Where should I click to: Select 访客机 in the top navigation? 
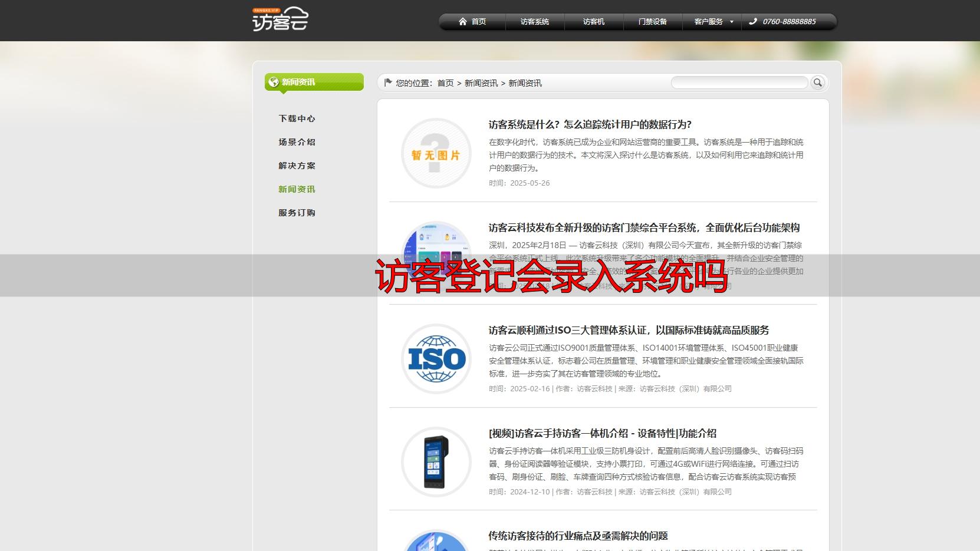coord(593,21)
